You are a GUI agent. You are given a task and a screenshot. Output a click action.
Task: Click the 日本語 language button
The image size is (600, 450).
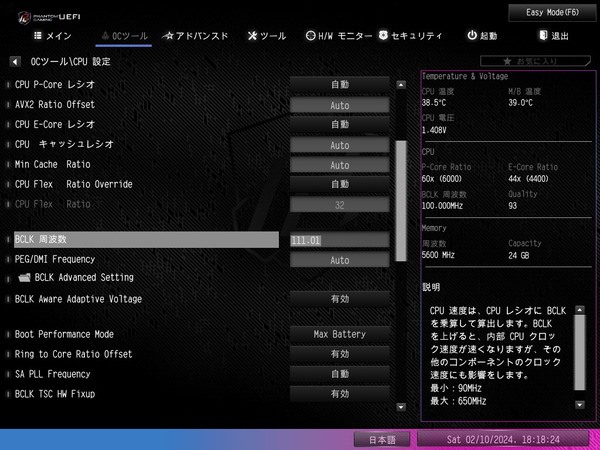point(383,439)
